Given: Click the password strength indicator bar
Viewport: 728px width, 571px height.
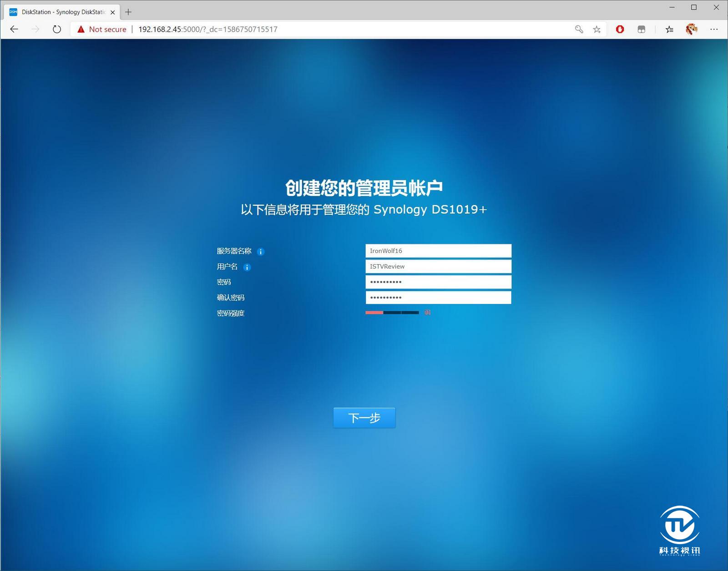Looking at the screenshot, I should coord(392,313).
